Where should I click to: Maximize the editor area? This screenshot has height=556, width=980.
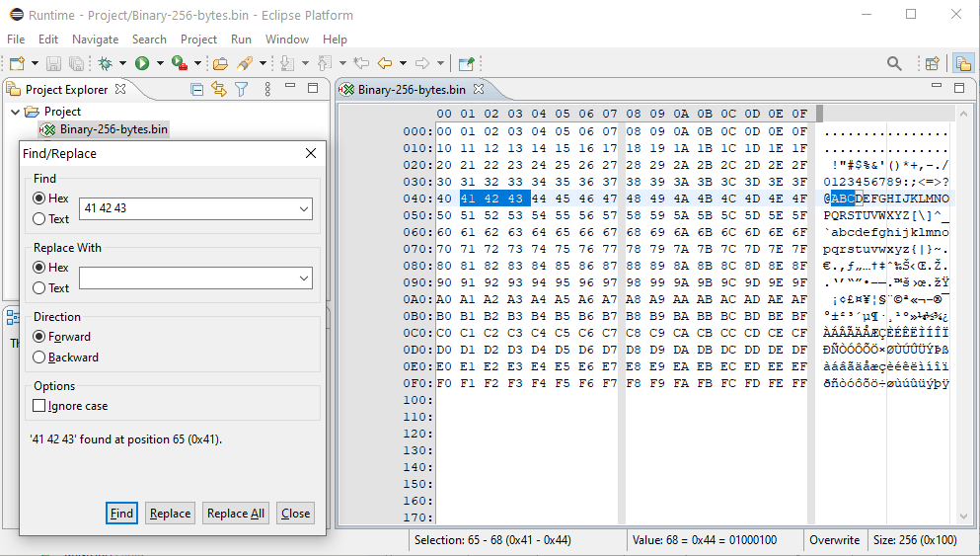click(959, 88)
